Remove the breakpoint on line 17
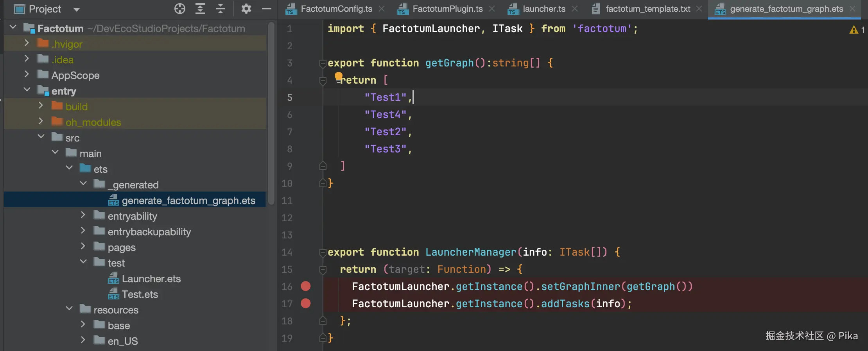This screenshot has width=868, height=351. coord(306,303)
